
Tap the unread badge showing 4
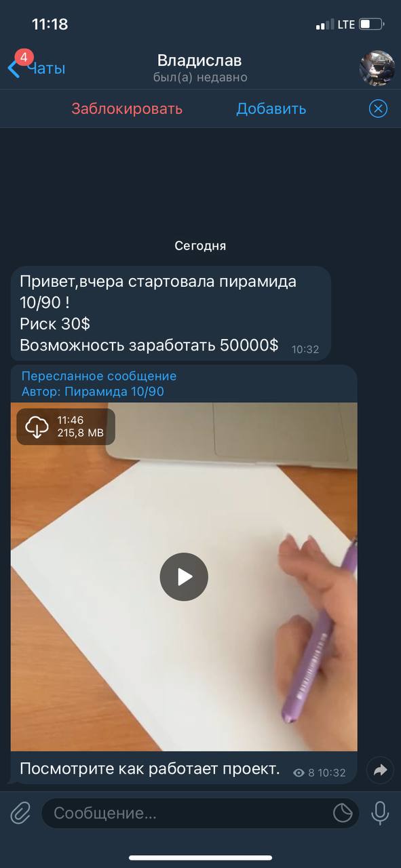[24, 58]
